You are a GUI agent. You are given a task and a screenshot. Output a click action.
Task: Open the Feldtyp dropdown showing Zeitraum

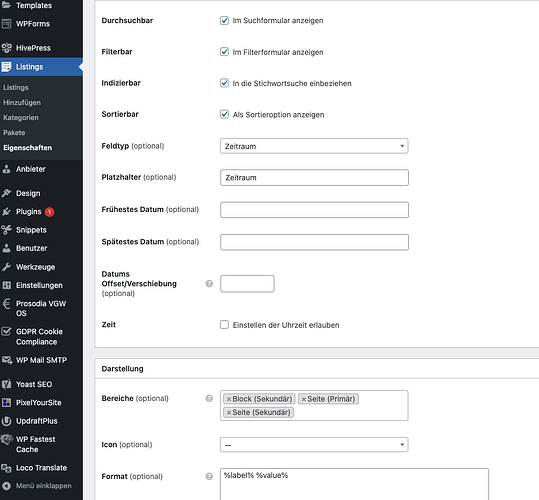pyautogui.click(x=314, y=146)
